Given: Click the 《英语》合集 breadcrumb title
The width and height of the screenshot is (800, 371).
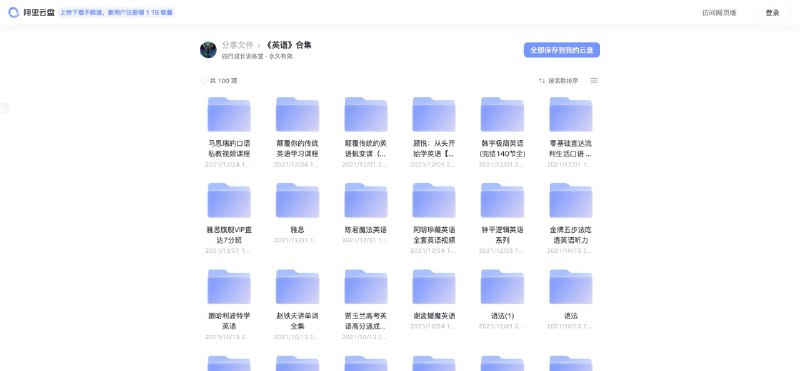Looking at the screenshot, I should 289,45.
